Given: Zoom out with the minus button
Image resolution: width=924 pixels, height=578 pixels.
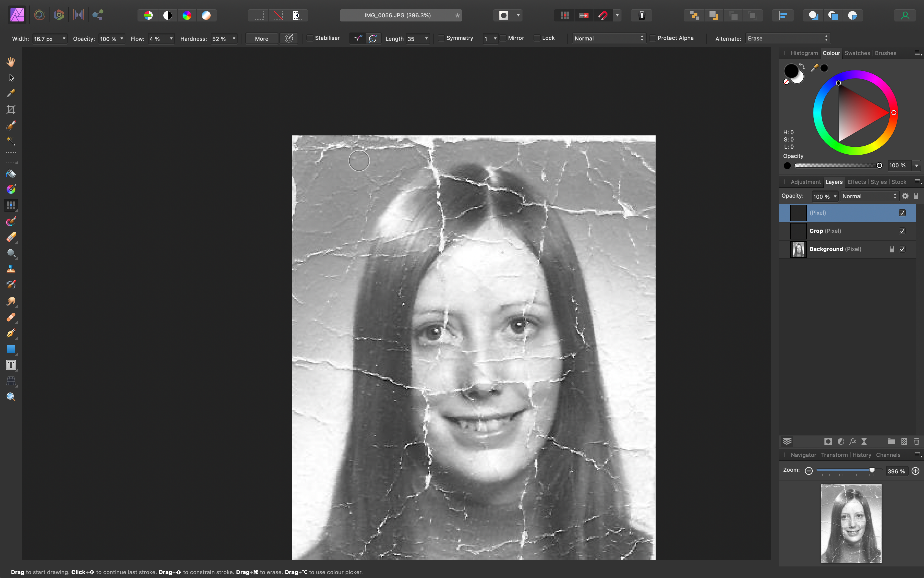Looking at the screenshot, I should (x=808, y=471).
